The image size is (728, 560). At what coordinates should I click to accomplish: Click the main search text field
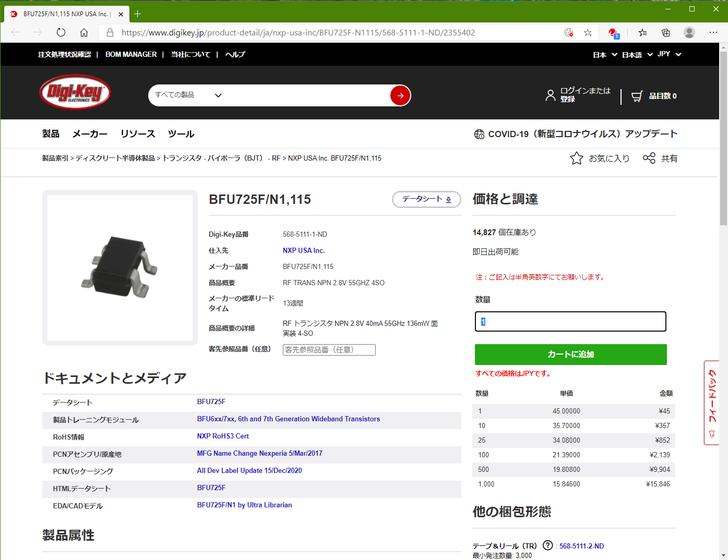click(x=309, y=95)
